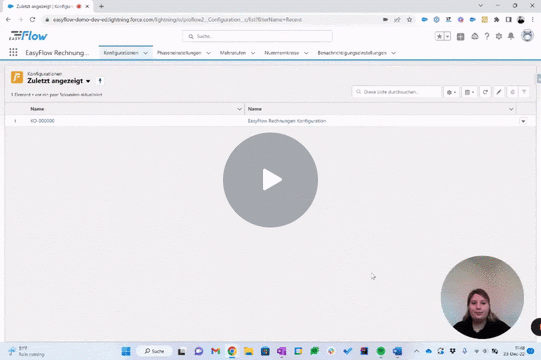The image size is (541, 360).
Task: Open the notifications bell icon
Action: (x=511, y=36)
